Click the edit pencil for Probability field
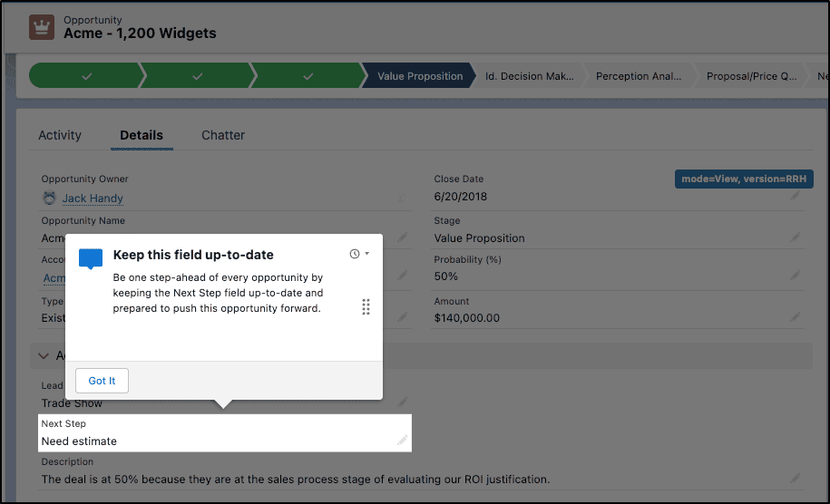830x504 pixels. (x=795, y=276)
